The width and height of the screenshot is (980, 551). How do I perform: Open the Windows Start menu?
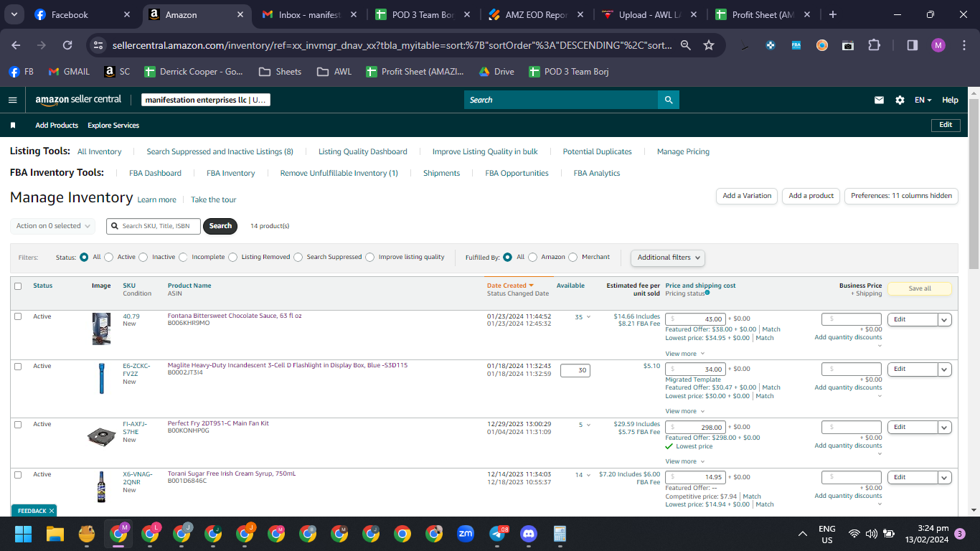(x=24, y=534)
